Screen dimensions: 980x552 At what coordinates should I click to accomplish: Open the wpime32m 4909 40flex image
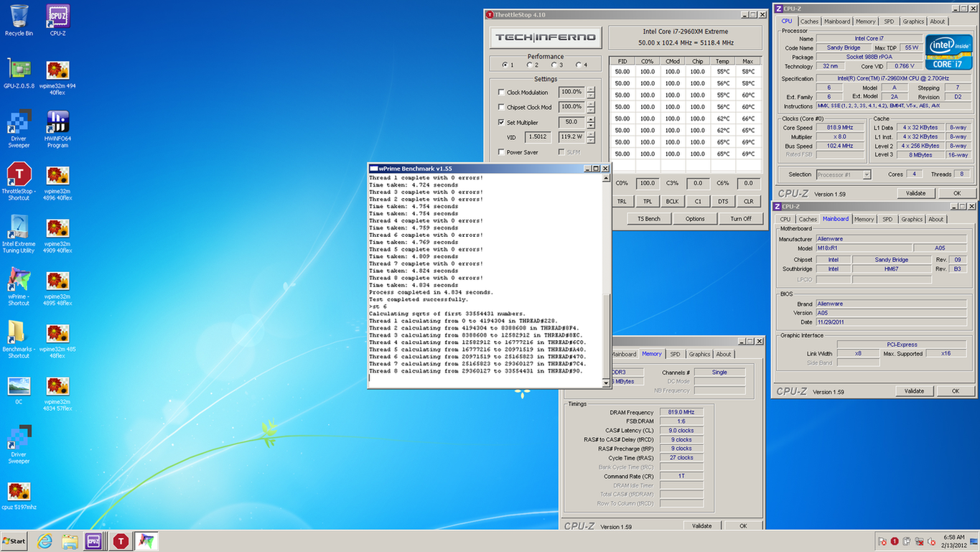(57, 234)
